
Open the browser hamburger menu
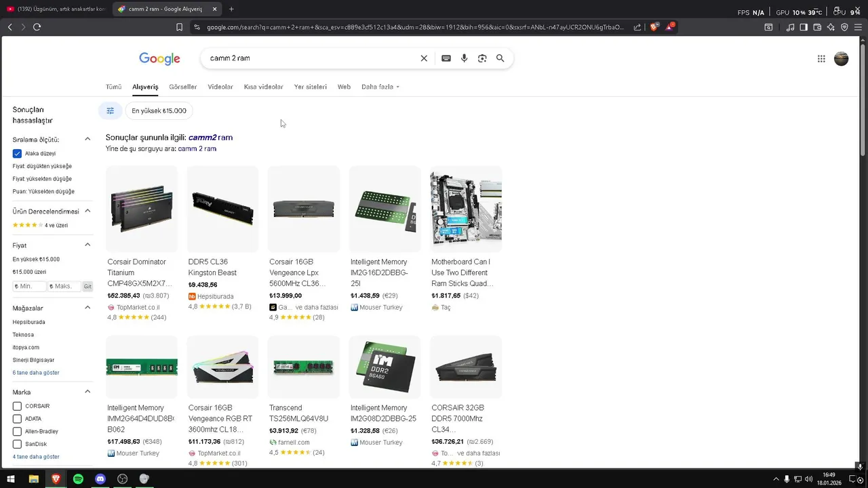click(859, 27)
